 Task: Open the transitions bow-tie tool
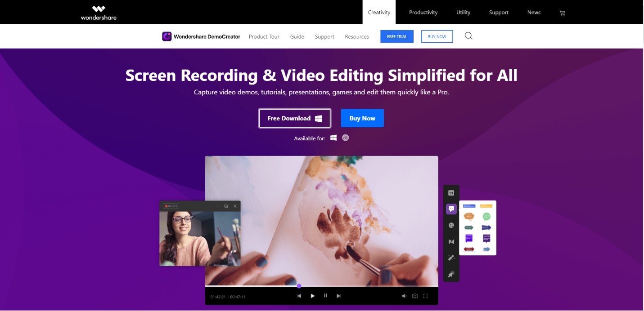click(x=451, y=242)
